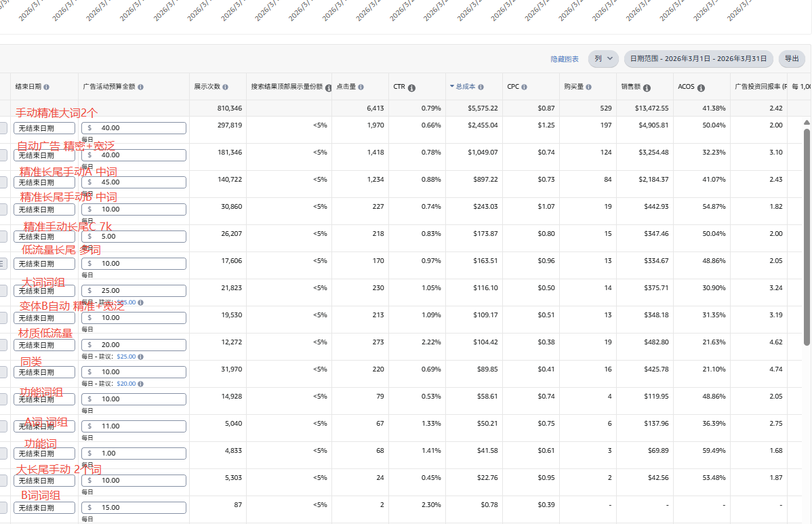The image size is (812, 524).
Task: Click info icon beside the $20.00 budget suggestion
Action: click(140, 384)
